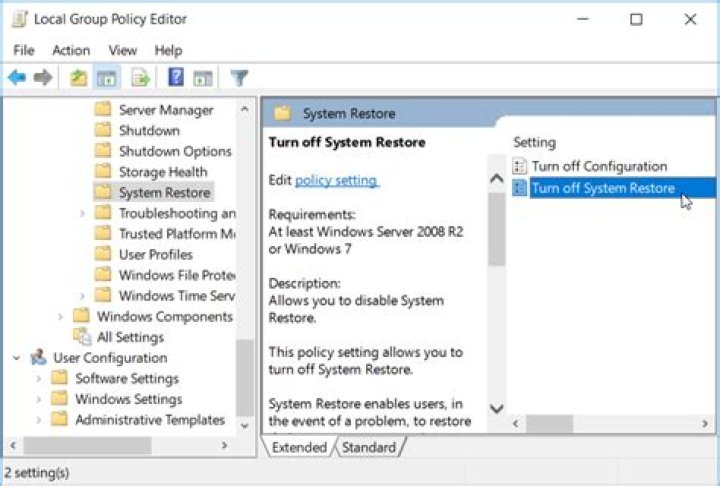The width and height of the screenshot is (720, 486).
Task: Click the Storage Health folder icon
Action: tap(103, 171)
